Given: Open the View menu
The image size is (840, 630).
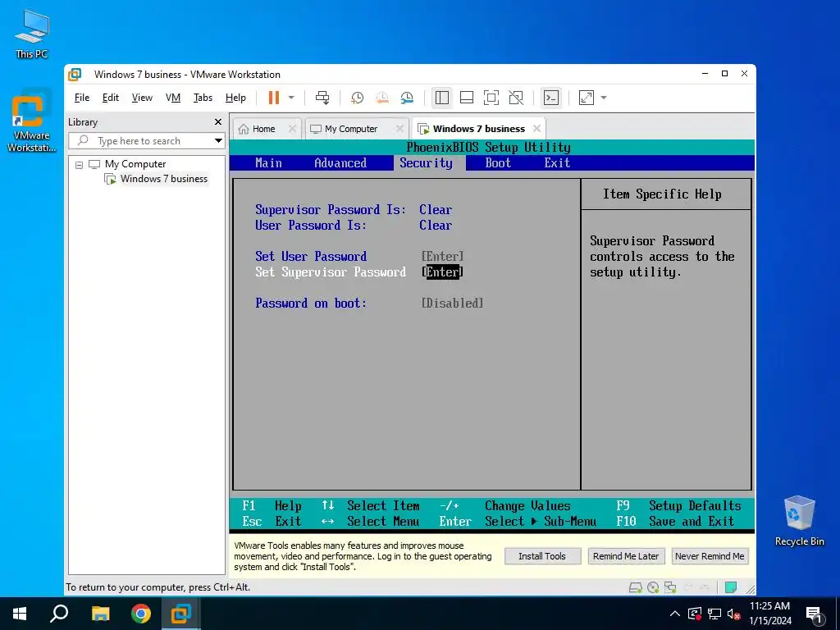Looking at the screenshot, I should pos(142,98).
